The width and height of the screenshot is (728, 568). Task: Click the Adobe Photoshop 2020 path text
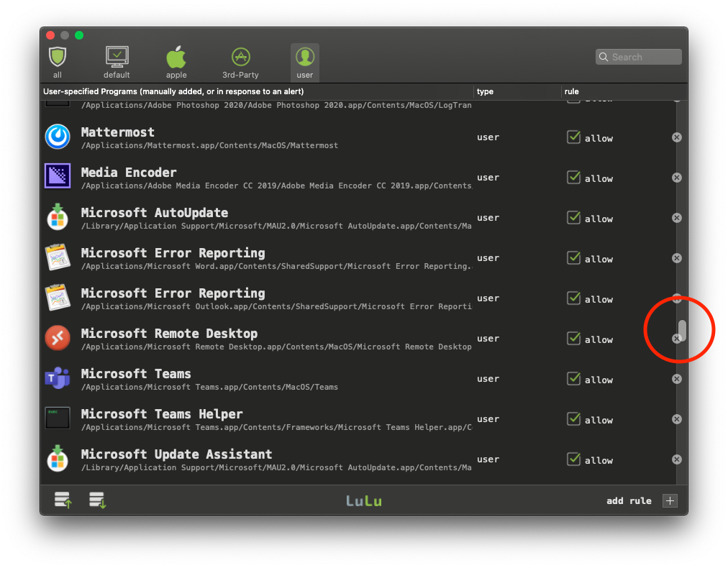point(276,106)
